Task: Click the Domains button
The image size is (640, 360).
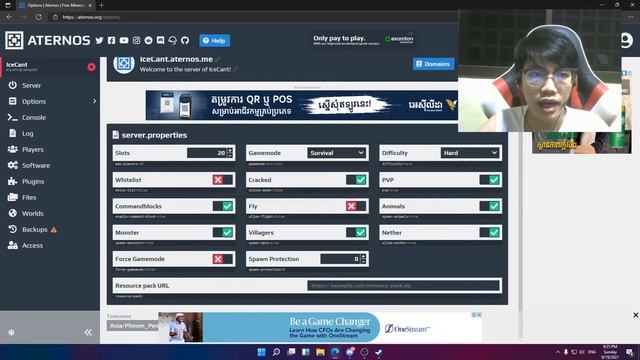Action: (433, 64)
